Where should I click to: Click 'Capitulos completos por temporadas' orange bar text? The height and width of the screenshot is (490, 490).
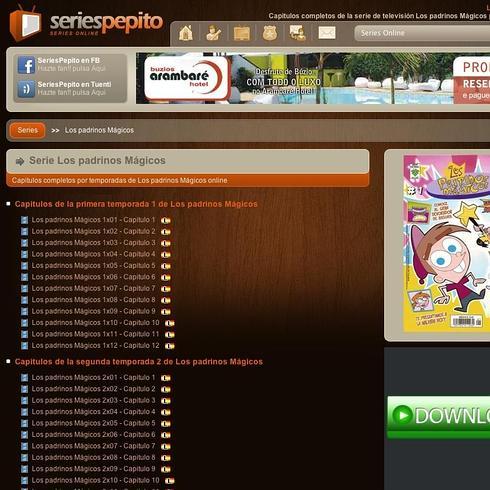(x=119, y=180)
